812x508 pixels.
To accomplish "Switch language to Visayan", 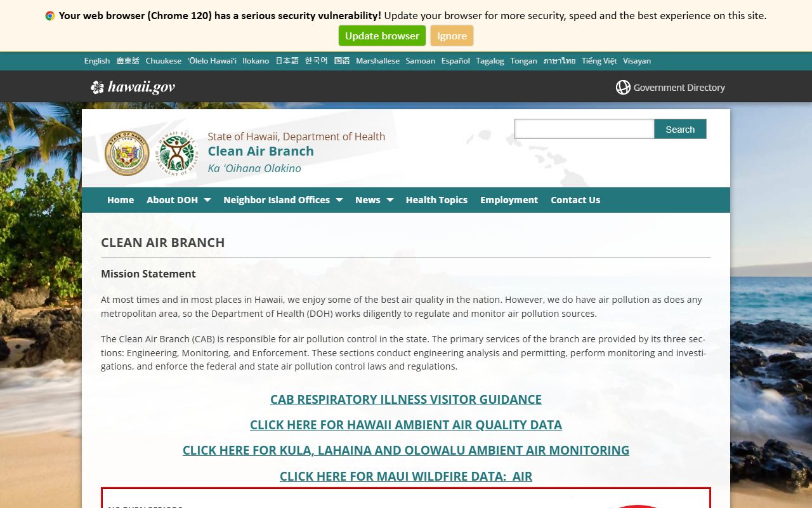I will (637, 61).
